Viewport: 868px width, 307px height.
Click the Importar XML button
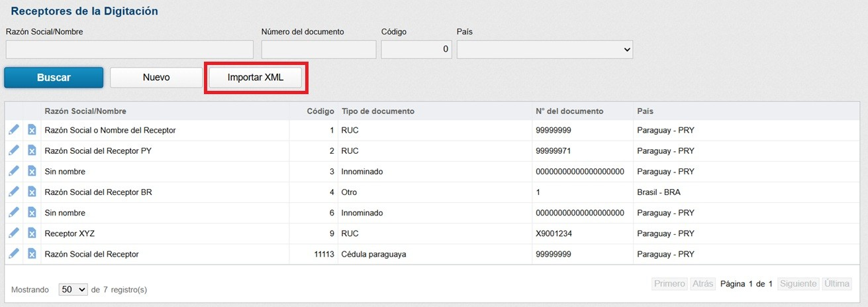[x=256, y=78]
